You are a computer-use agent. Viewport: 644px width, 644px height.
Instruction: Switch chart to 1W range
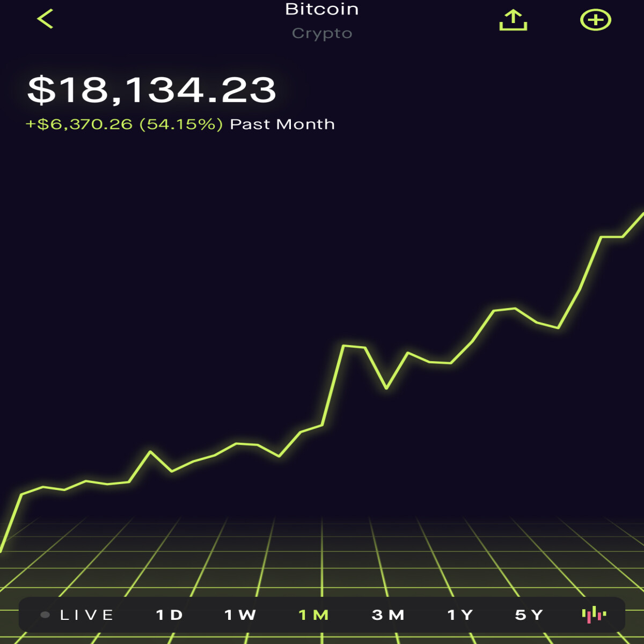[x=240, y=615]
